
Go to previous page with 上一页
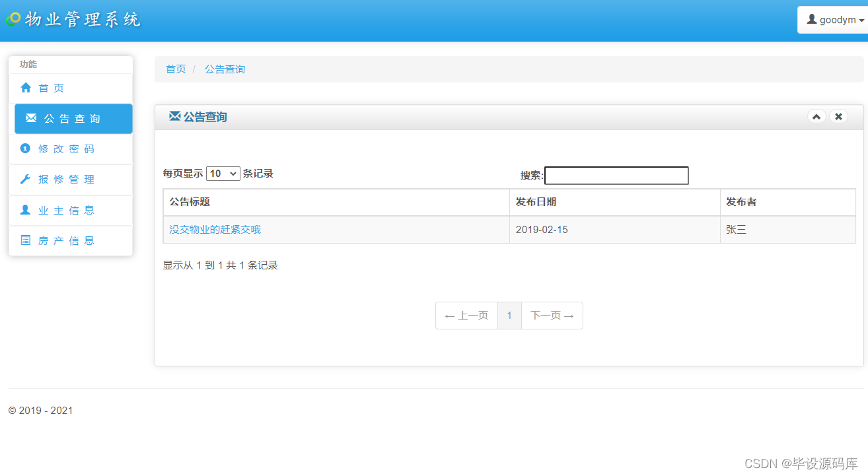(x=466, y=316)
